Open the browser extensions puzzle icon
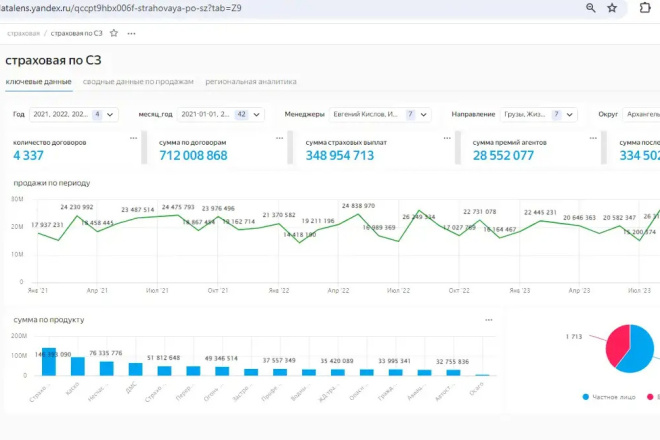This screenshot has height=440, width=660. coord(645,8)
